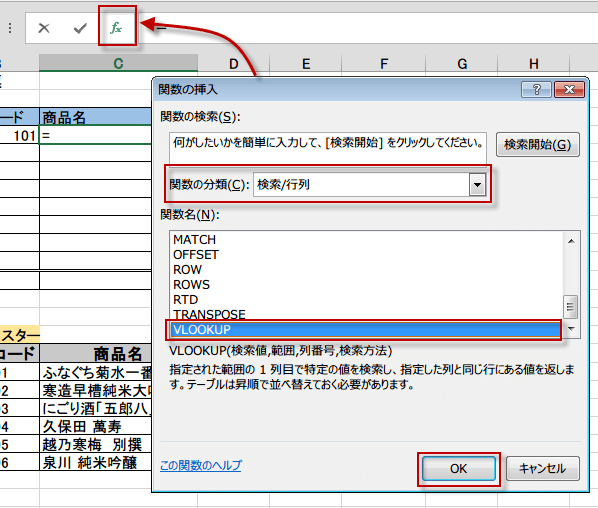Click function list scroll down arrow
The width and height of the screenshot is (598, 508).
[571, 329]
